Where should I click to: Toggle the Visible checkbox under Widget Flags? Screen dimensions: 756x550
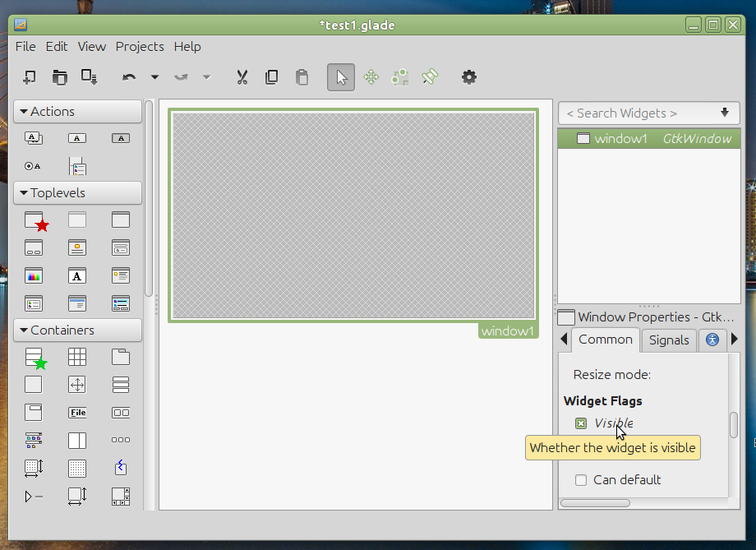coord(581,423)
